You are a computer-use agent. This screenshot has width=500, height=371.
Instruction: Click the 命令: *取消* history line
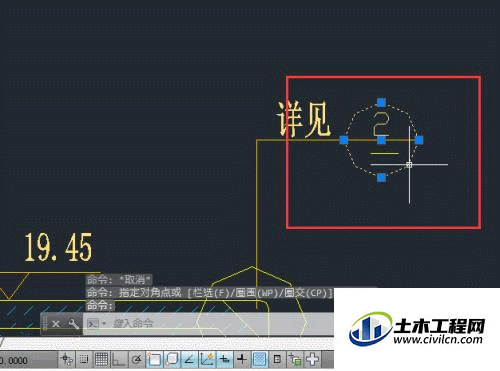[x=119, y=279]
